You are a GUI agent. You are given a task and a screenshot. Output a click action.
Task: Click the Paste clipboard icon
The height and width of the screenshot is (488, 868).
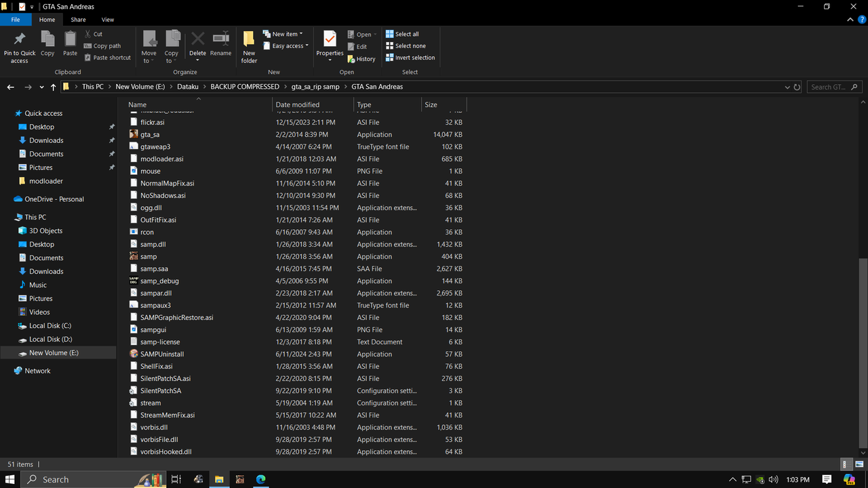click(70, 39)
